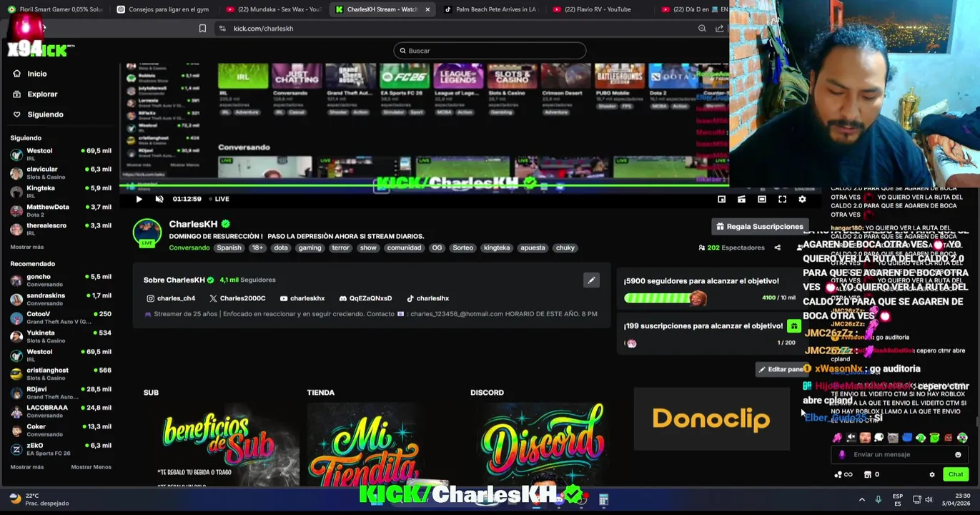Screen dimensions: 980x515
Task: Open therealescro channel in sidebar
Action: (61, 228)
